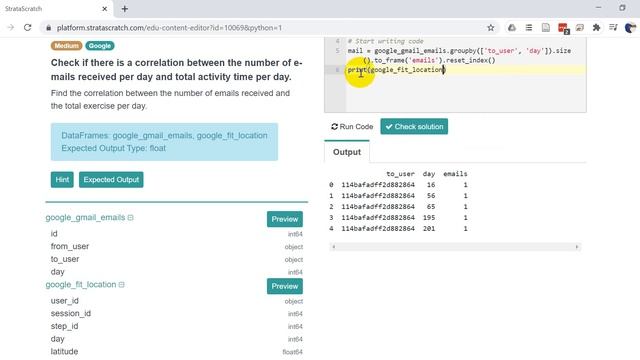Preview the google_gmail_emails table

(285, 219)
